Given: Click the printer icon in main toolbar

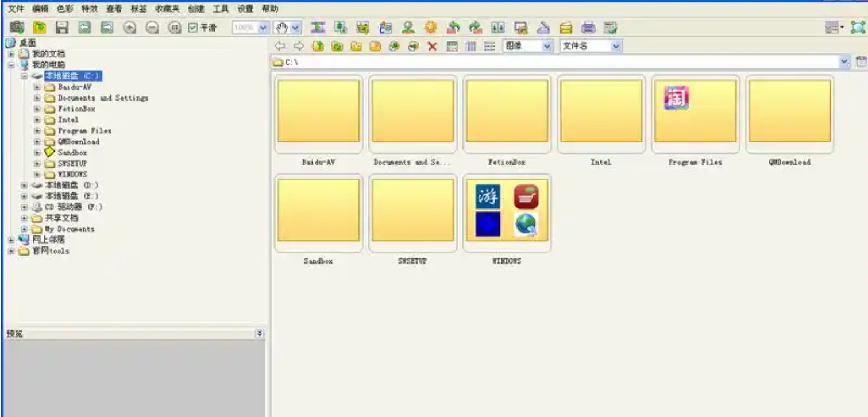Looking at the screenshot, I should [588, 27].
